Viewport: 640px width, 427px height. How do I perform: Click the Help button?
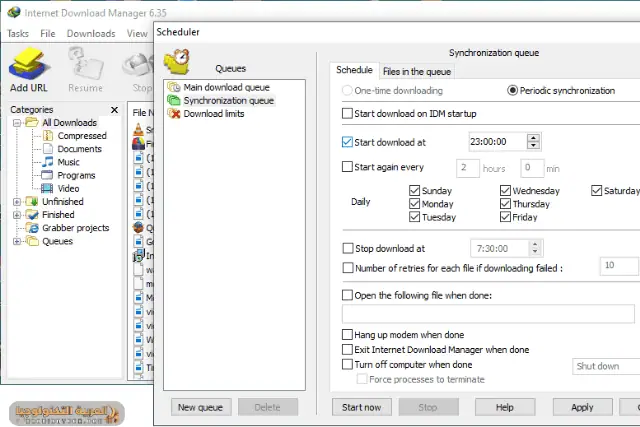tap(505, 407)
